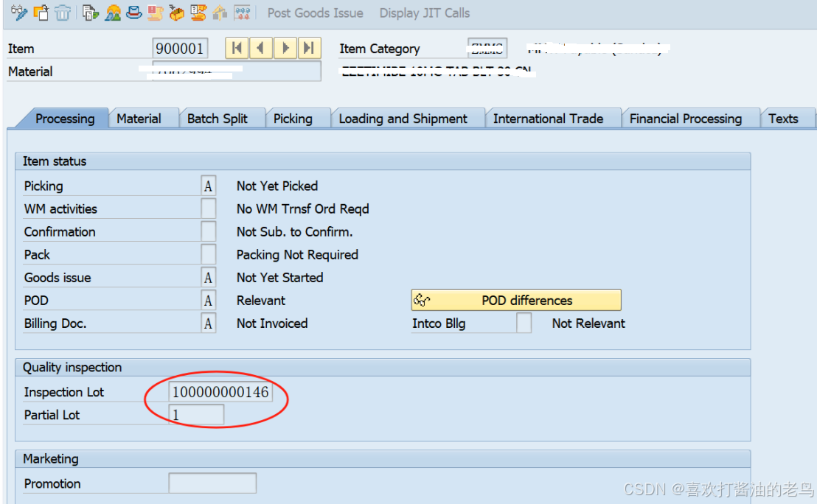Open the incompletion log scroll icon
Screen dimensions: 817x504
(156, 12)
